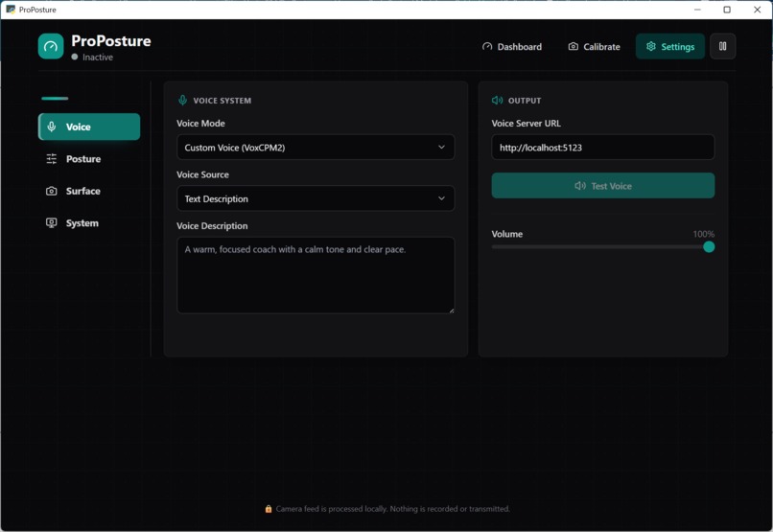
Task: Click the Volume slider handle
Action: tap(709, 246)
